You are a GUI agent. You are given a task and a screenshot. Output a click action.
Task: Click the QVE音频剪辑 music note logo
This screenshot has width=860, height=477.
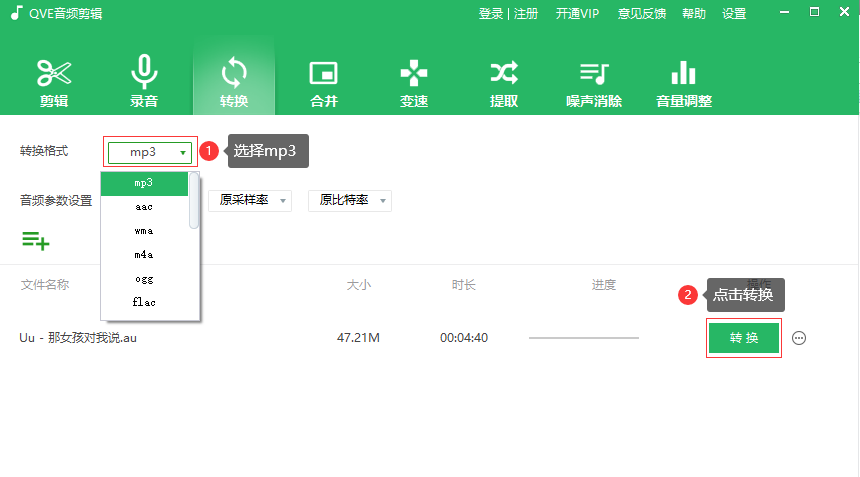[x=16, y=13]
